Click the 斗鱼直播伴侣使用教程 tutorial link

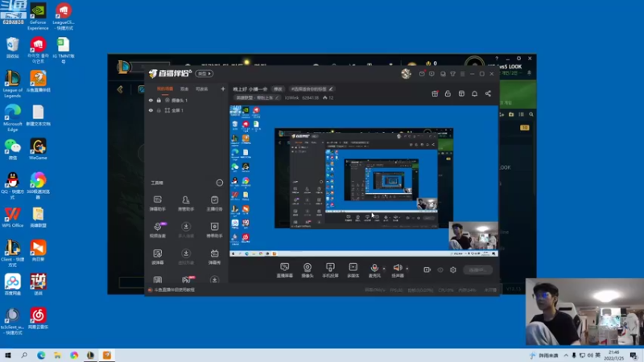click(174, 290)
